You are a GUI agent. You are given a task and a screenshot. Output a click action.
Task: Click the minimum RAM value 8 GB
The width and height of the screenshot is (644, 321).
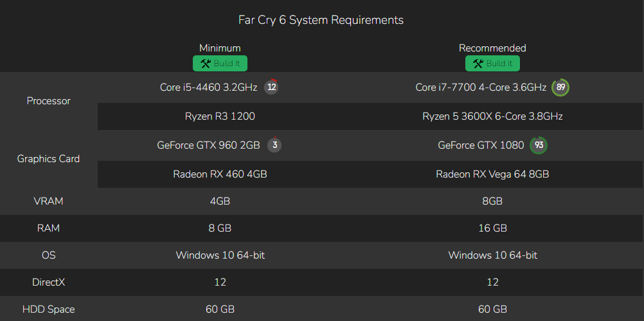[220, 228]
